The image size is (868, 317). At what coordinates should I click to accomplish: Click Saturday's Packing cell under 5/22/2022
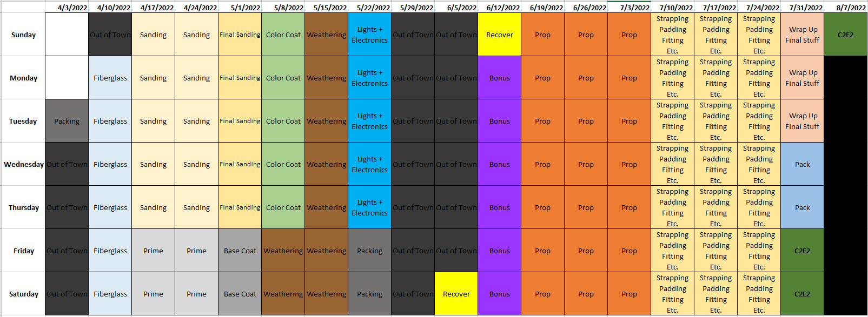[369, 294]
